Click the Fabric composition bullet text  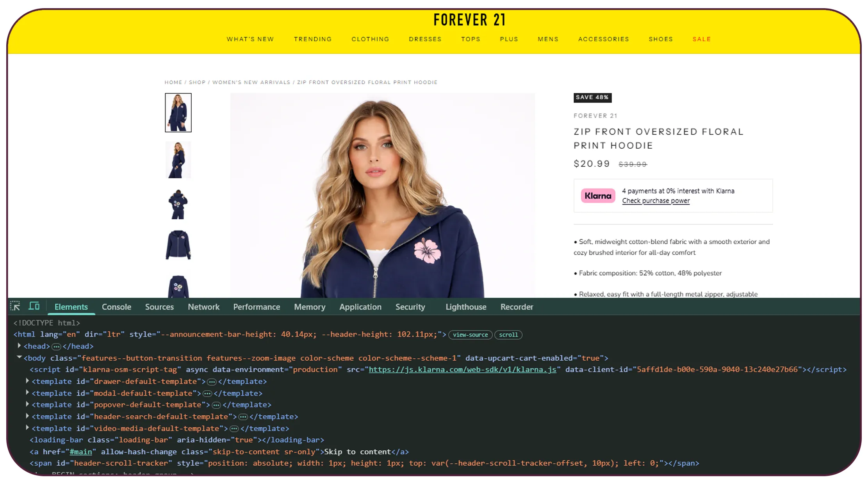coord(648,273)
